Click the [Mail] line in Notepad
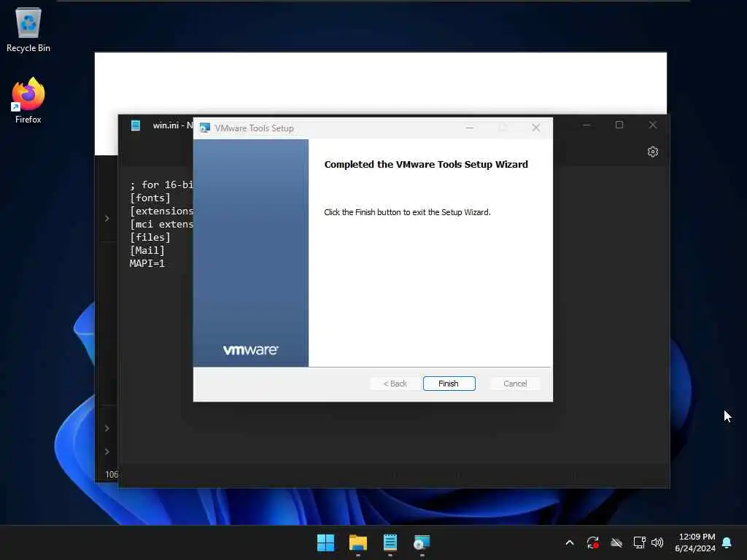Screen dimensions: 747x560 (x=147, y=250)
